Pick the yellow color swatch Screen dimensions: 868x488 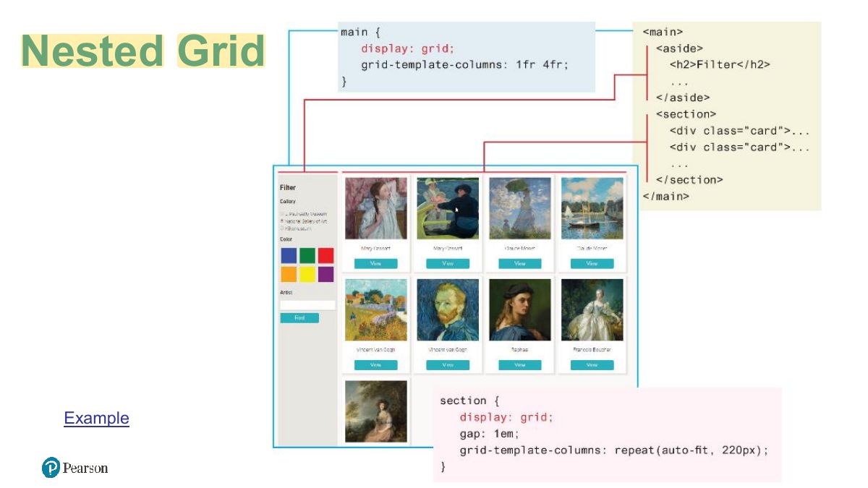[x=307, y=274]
